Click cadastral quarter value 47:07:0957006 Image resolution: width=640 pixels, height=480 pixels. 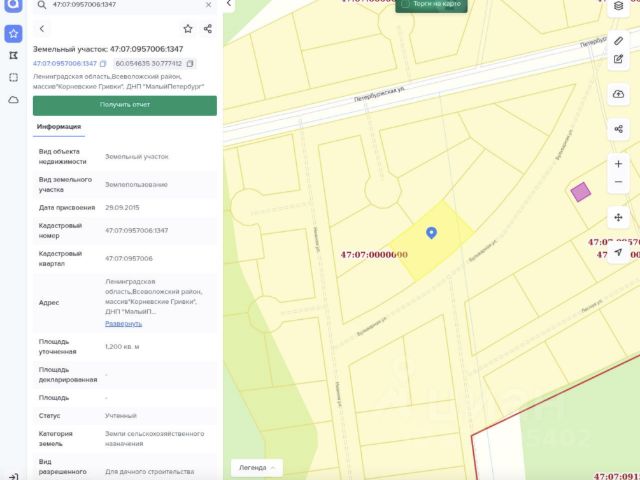[x=129, y=258]
